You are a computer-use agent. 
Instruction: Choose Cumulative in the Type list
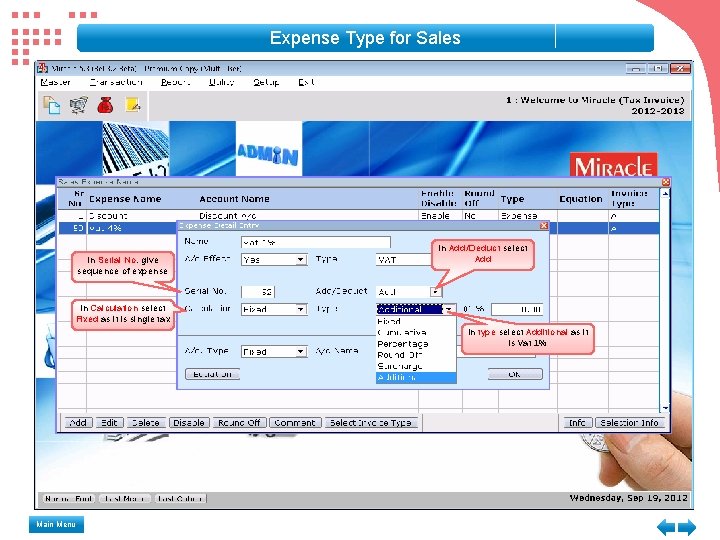coord(416,332)
